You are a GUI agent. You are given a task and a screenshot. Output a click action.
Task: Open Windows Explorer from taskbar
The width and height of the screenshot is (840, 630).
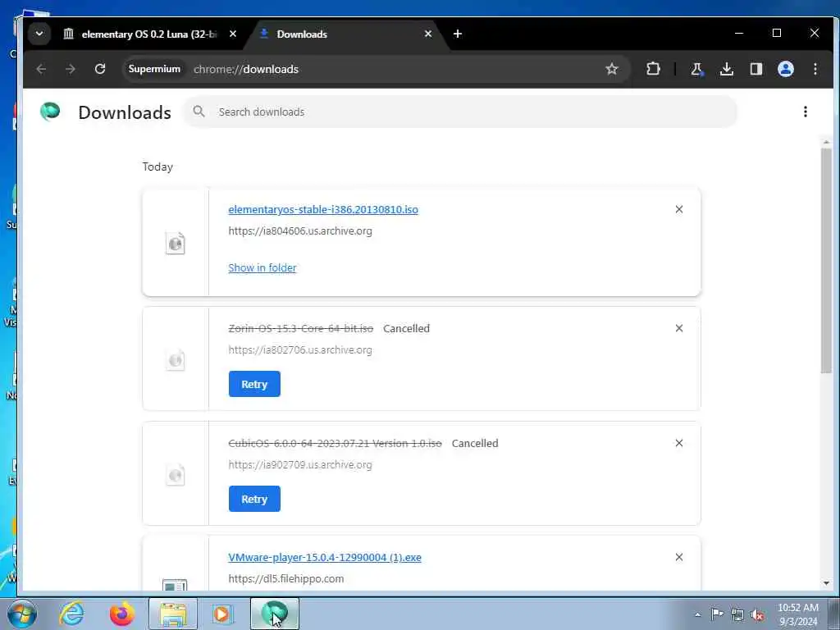[173, 614]
